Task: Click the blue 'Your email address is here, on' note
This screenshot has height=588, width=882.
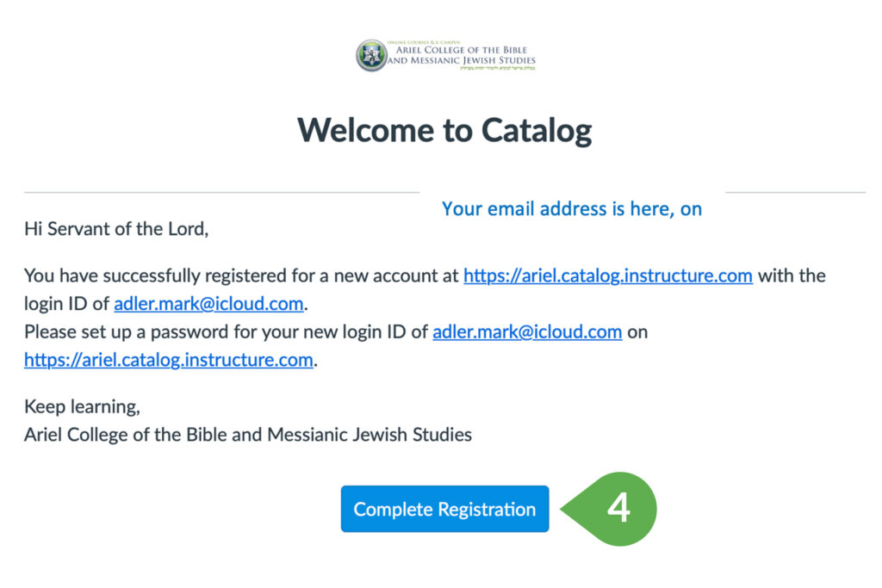Action: pyautogui.click(x=572, y=209)
